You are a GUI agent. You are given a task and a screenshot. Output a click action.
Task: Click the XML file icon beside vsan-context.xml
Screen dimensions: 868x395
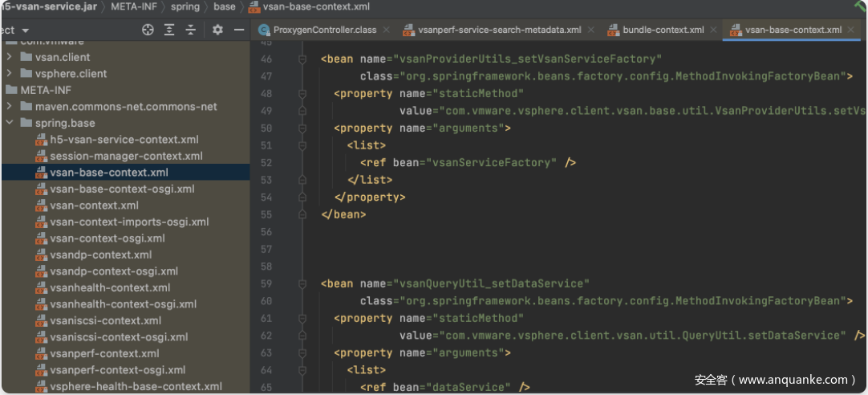42,206
